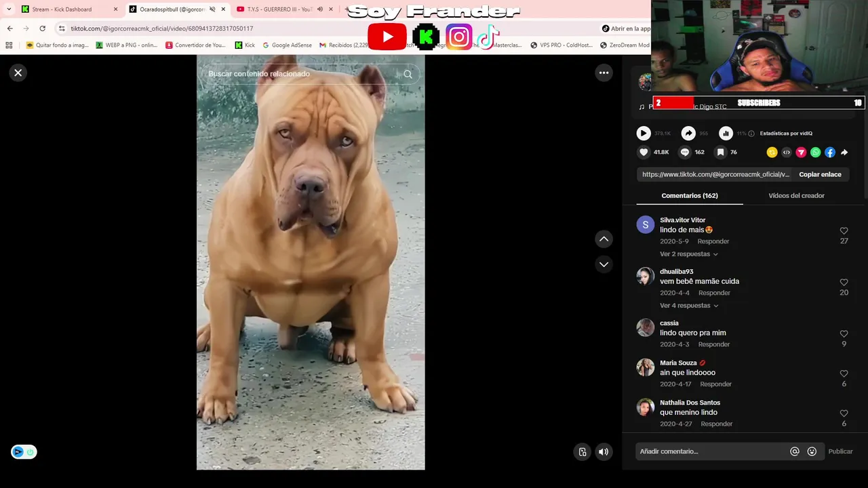Go to the previous video with the up arrow
The width and height of the screenshot is (868, 488).
[604, 239]
